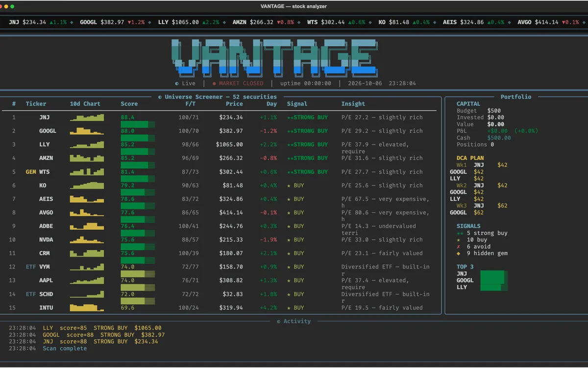The image size is (588, 368).
Task: Click the ETF badge on the VYM row
Action: (x=31, y=267)
